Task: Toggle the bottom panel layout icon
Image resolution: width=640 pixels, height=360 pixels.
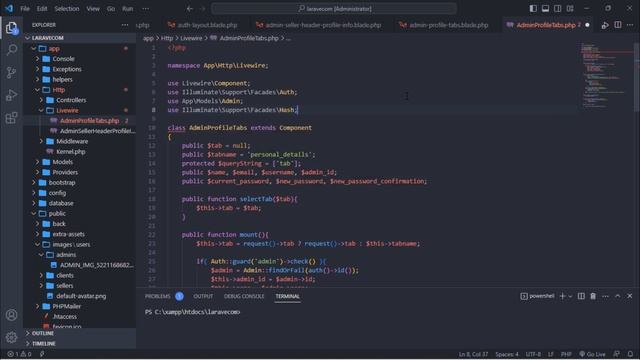Action: [x=545, y=9]
